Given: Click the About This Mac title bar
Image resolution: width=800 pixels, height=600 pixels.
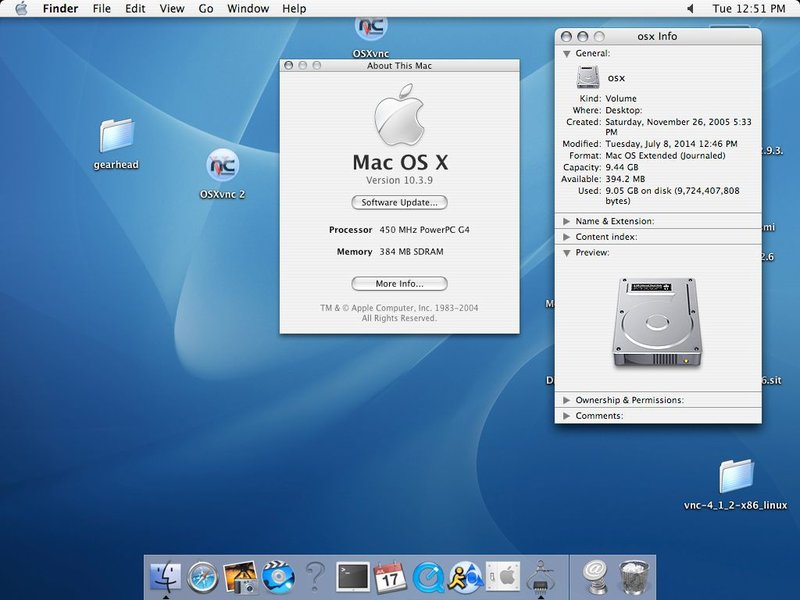Looking at the screenshot, I should tap(399, 65).
